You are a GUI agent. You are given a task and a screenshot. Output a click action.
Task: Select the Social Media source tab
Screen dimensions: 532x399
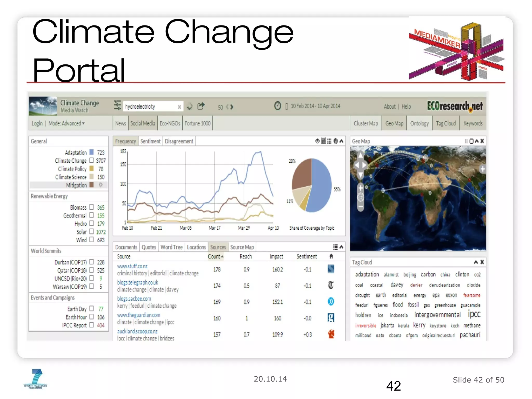tap(143, 123)
